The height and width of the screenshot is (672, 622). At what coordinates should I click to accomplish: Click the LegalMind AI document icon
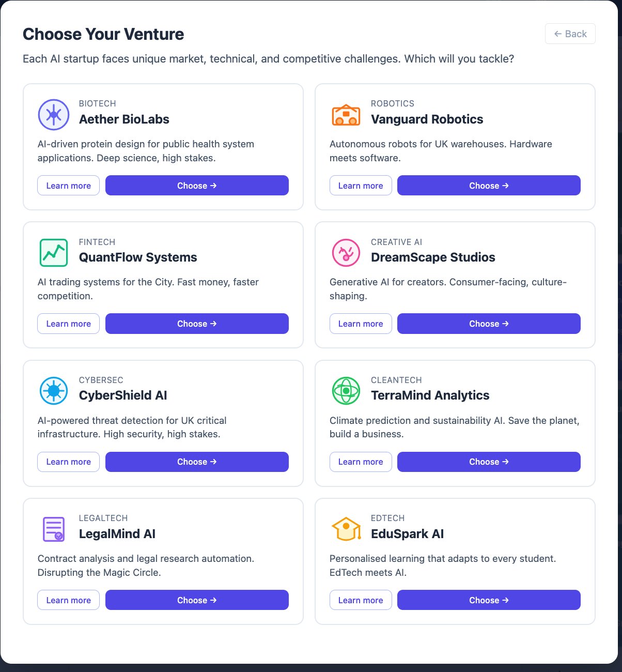(x=53, y=529)
